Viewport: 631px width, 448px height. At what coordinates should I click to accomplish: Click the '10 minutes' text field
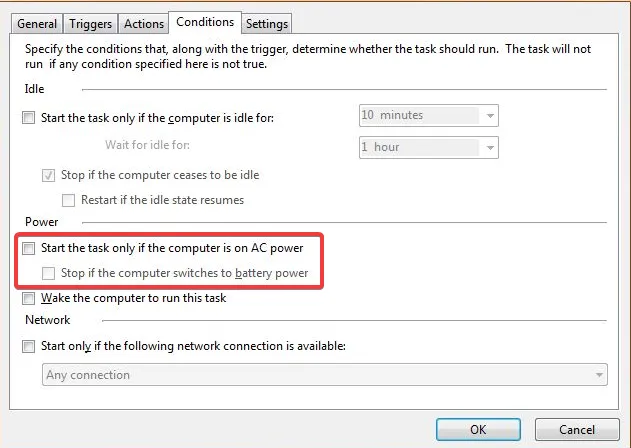pyautogui.click(x=418, y=115)
